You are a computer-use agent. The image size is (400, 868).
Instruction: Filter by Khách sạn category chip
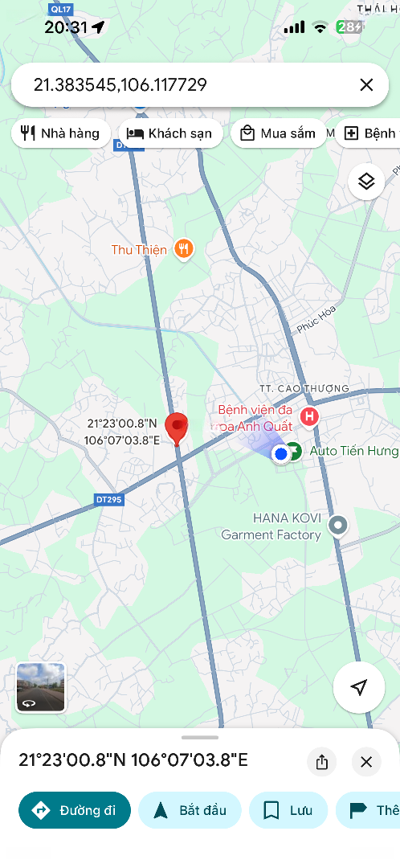pyautogui.click(x=171, y=133)
